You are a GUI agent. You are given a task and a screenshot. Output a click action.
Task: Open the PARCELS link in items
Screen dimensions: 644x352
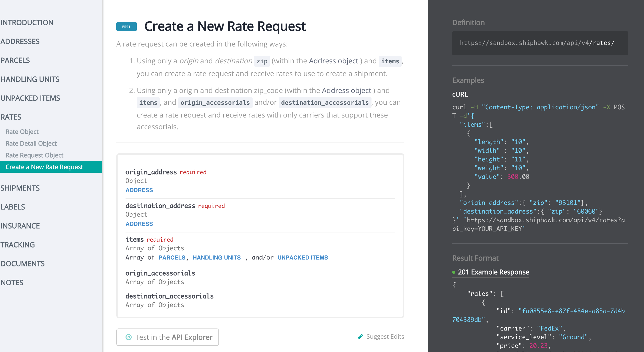[x=172, y=257]
